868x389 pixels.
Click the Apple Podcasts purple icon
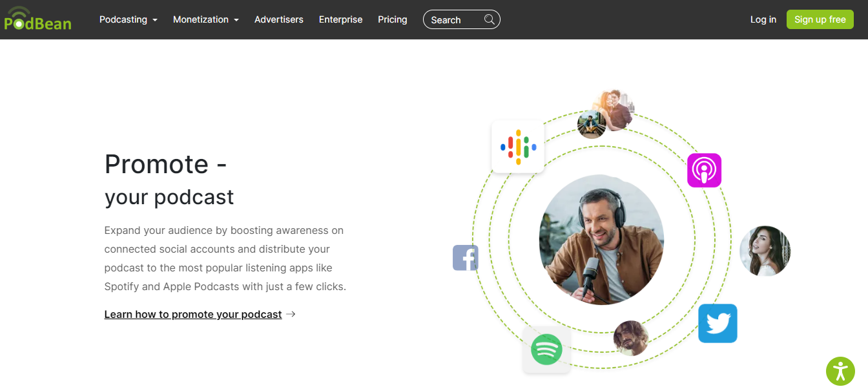[704, 170]
